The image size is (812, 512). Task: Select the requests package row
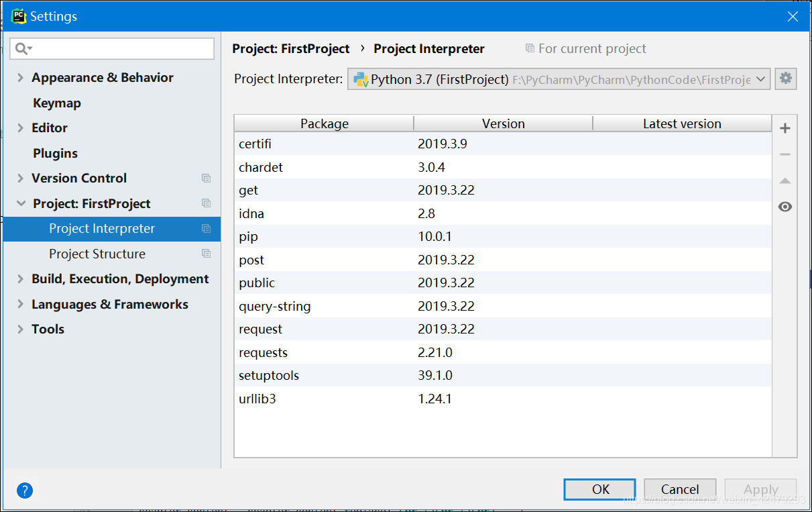(x=503, y=352)
